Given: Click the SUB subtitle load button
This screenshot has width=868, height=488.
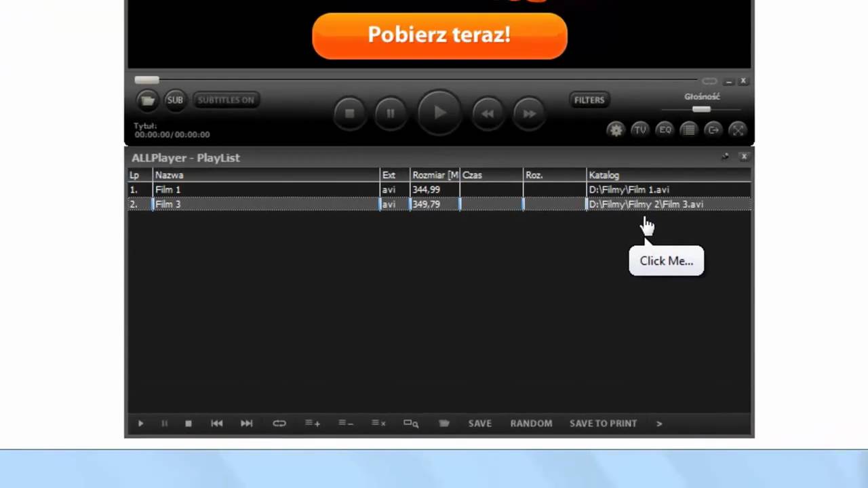Looking at the screenshot, I should pyautogui.click(x=175, y=100).
